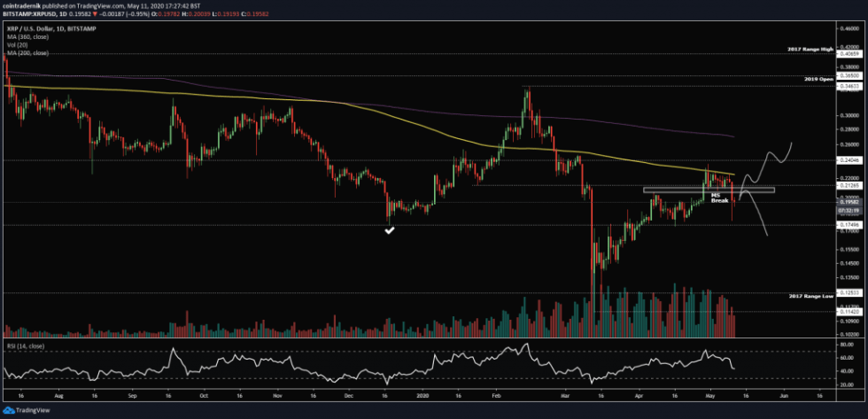The height and width of the screenshot is (419, 868).
Task: Click the current price 0.19582 label
Action: point(848,202)
